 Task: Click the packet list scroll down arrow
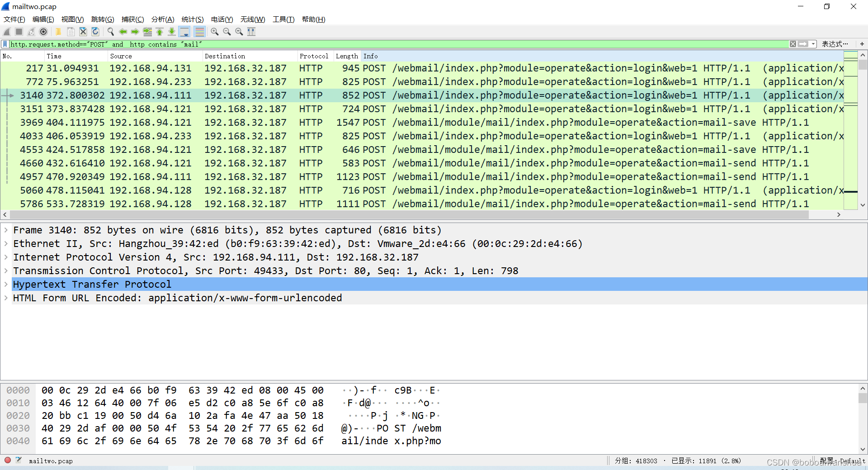[x=863, y=205]
